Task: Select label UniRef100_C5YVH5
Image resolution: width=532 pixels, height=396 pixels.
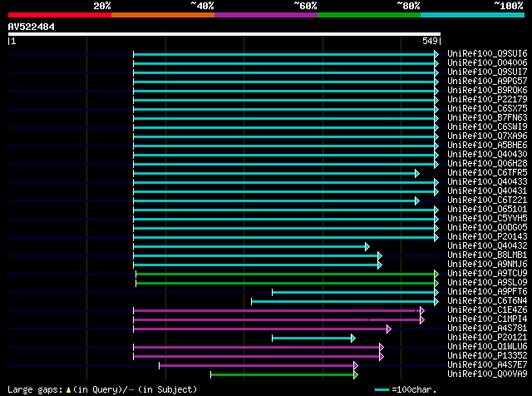Action: point(487,218)
